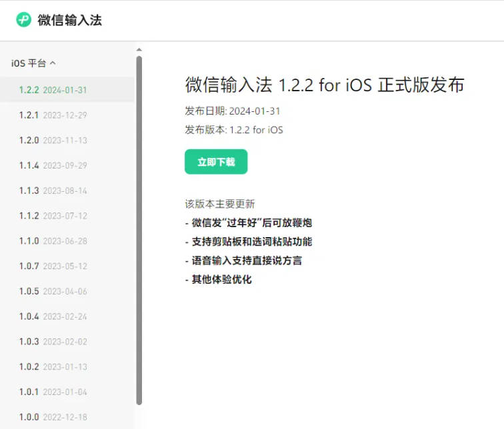
Task: View version 1.0.1 2023-01-04
Action: [x=67, y=392]
